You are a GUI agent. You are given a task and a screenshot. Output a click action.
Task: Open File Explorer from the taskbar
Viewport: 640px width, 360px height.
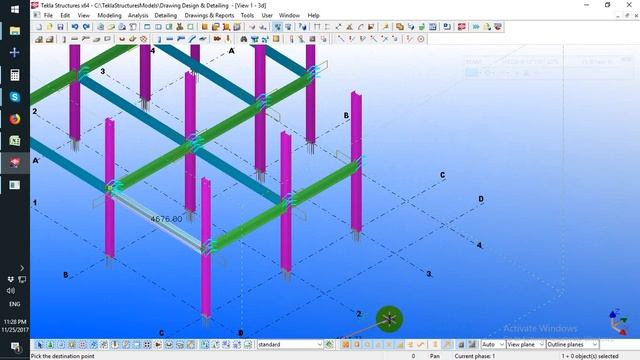[15, 31]
